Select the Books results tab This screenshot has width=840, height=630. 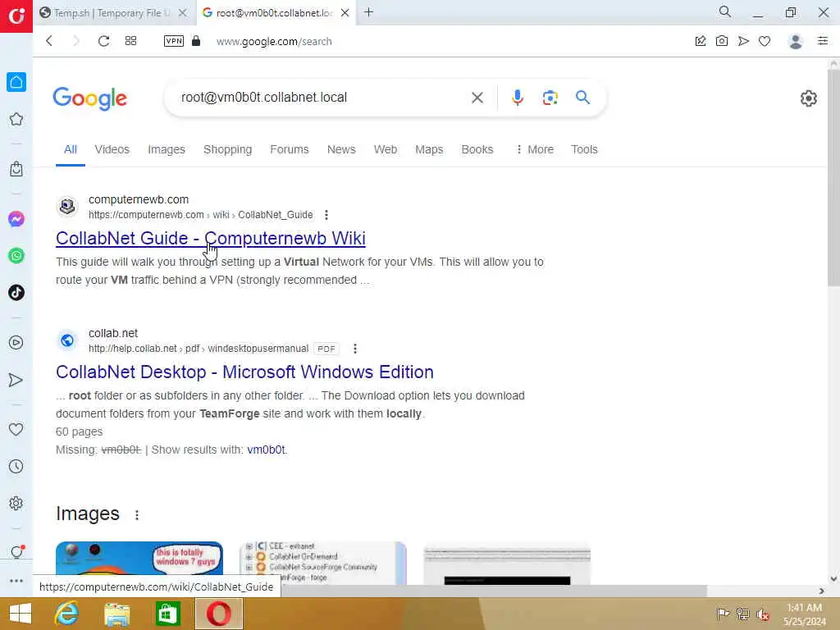pyautogui.click(x=477, y=149)
